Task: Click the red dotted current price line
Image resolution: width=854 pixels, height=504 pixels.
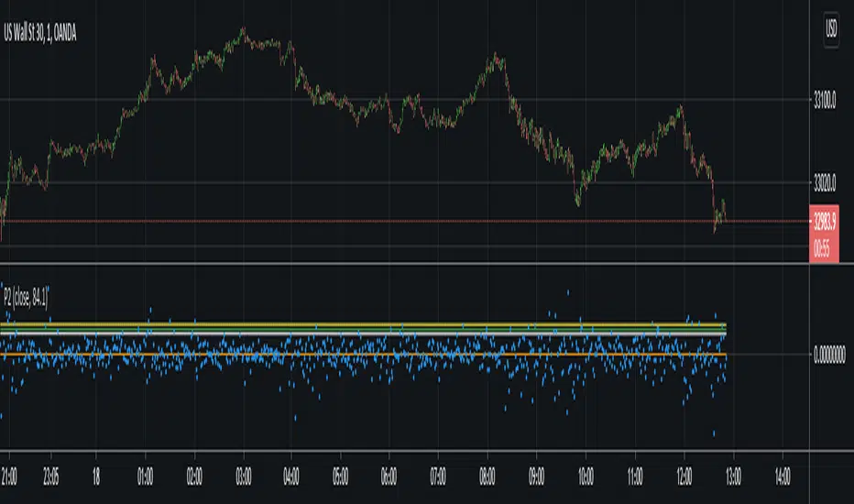Action: click(x=367, y=221)
